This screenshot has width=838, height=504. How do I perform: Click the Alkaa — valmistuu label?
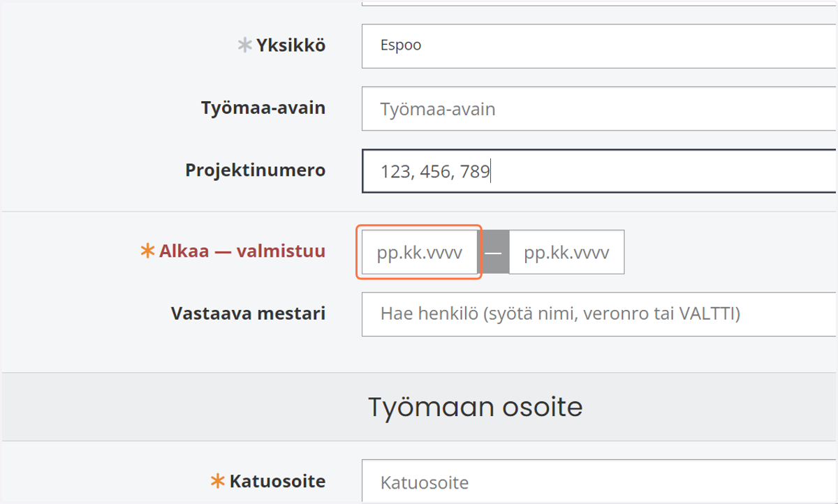242,251
